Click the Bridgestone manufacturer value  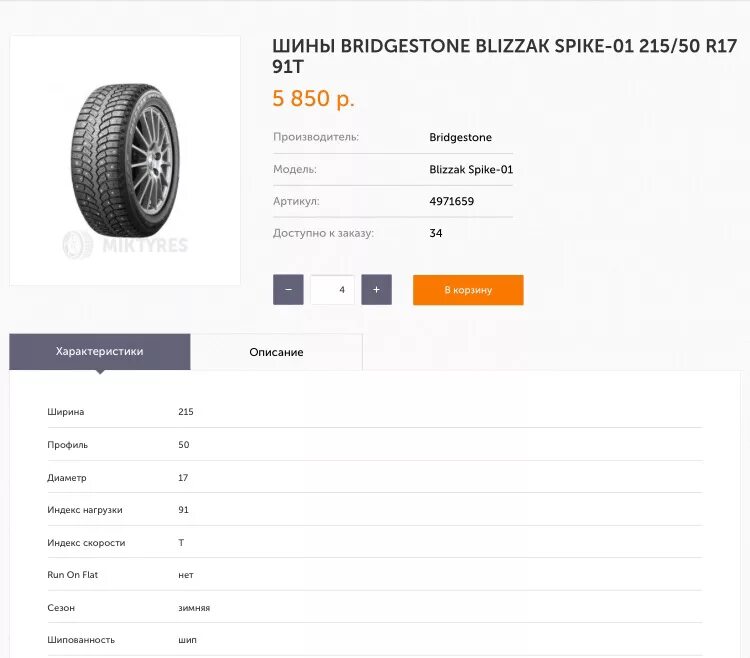click(460, 137)
